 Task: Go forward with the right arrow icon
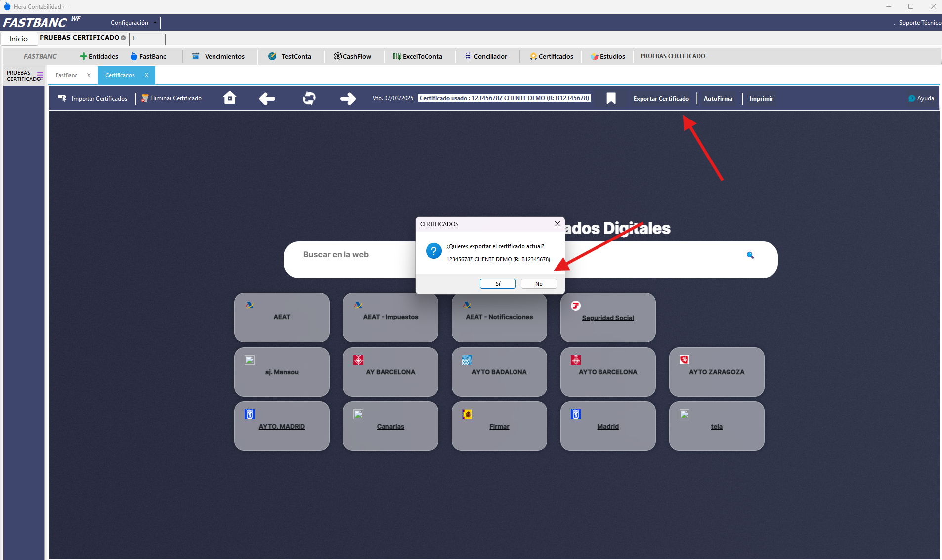point(348,98)
